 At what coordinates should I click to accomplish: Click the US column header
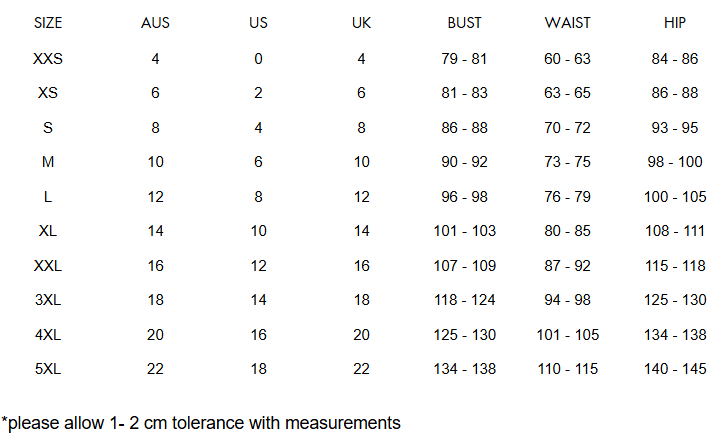[258, 23]
